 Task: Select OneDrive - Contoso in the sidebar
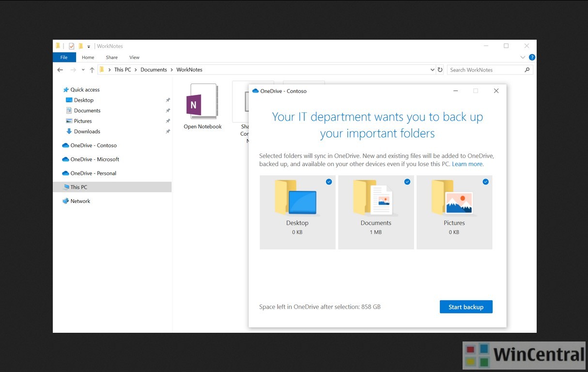pyautogui.click(x=93, y=145)
